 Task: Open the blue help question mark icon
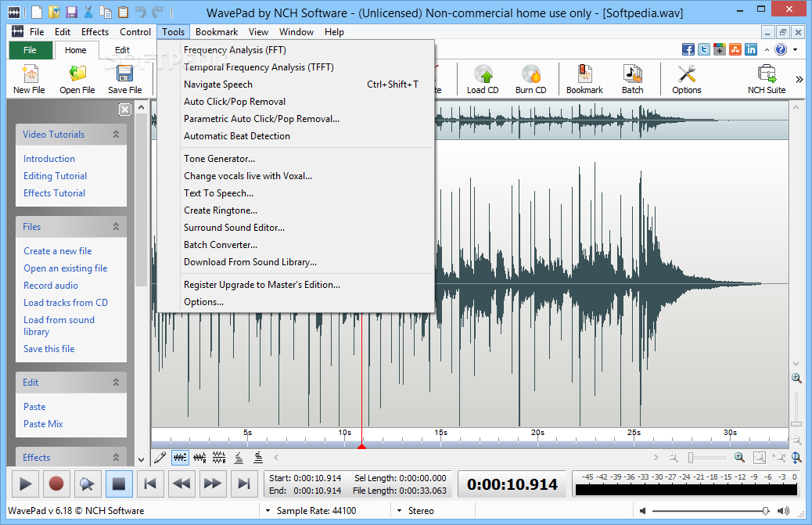(x=781, y=49)
